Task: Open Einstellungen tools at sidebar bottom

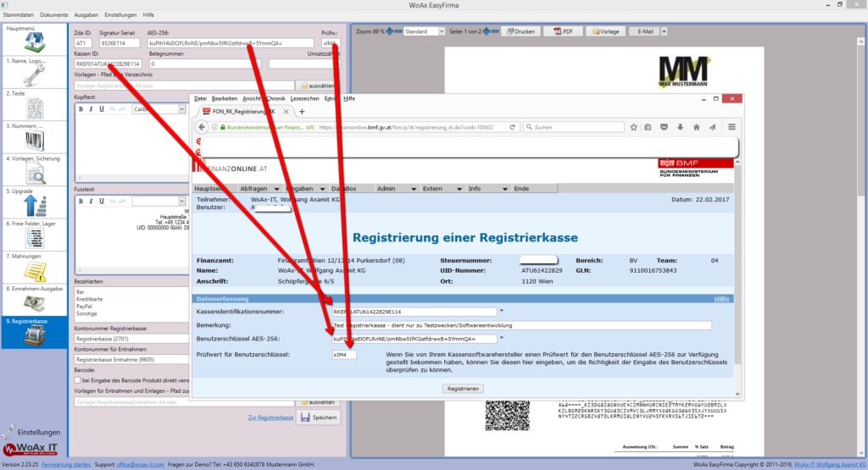Action: [32, 432]
